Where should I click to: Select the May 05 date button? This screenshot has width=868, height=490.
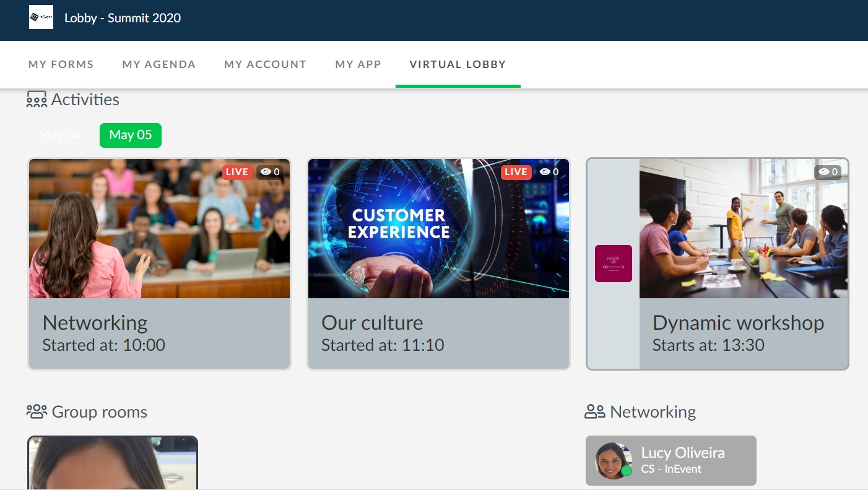point(131,135)
